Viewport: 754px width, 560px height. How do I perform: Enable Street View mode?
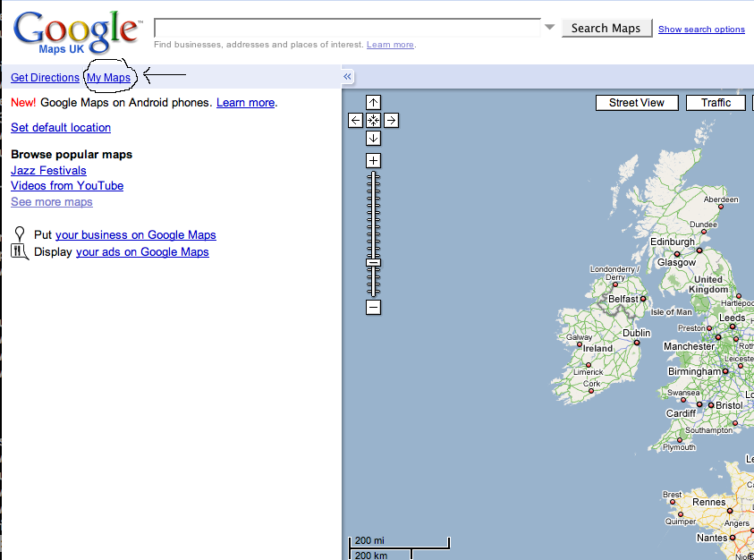637,103
